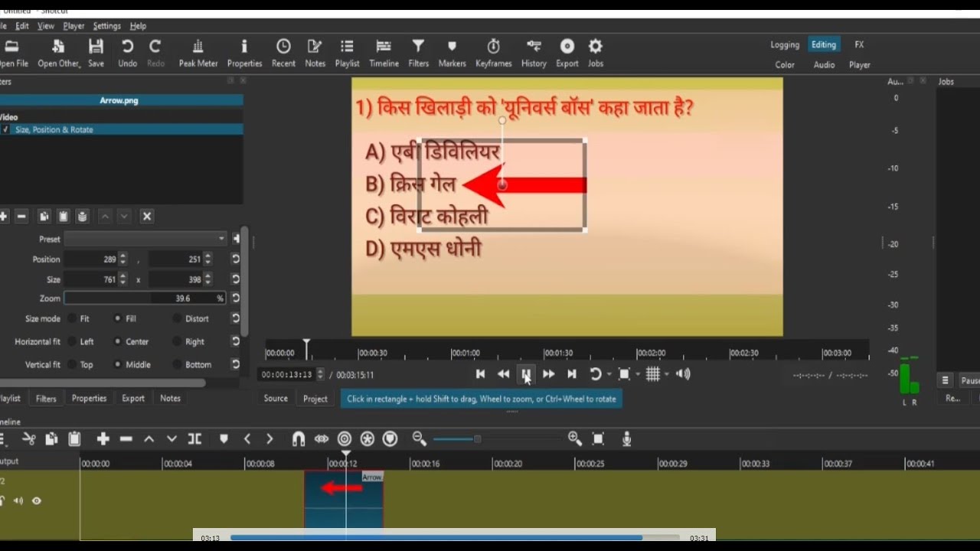Open the Properties toolbar icon
The width and height of the screenshot is (980, 551).
coord(244,53)
